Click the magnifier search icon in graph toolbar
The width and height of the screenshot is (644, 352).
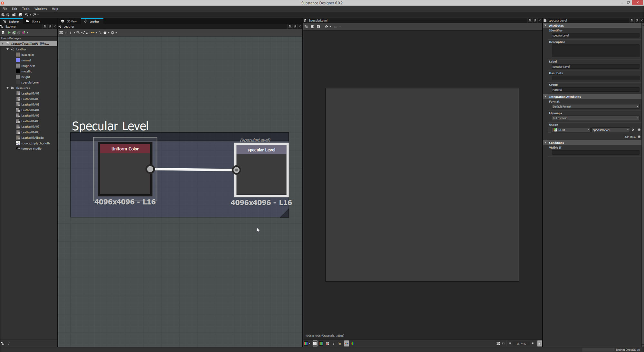click(x=78, y=32)
